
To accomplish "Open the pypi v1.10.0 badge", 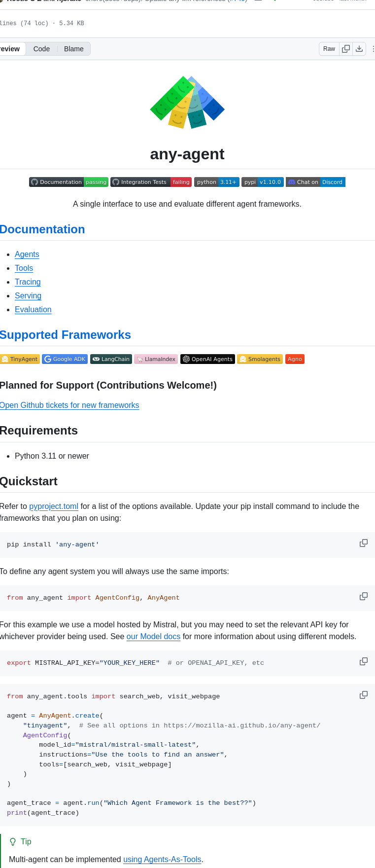I will 262,182.
